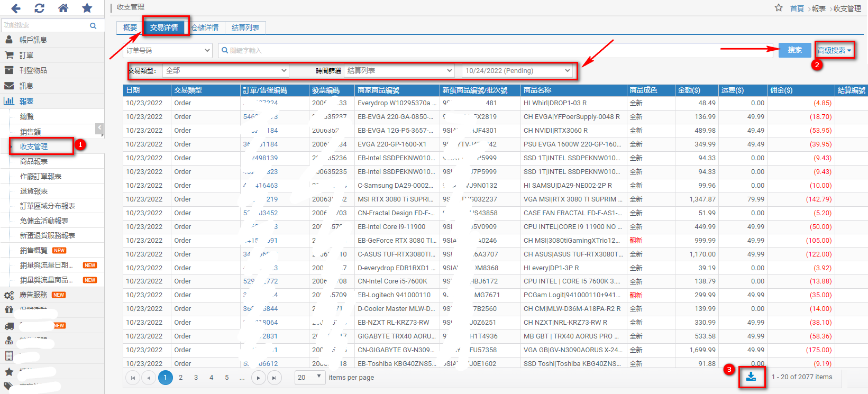Click the truck icon in the sidebar

(x=9, y=326)
